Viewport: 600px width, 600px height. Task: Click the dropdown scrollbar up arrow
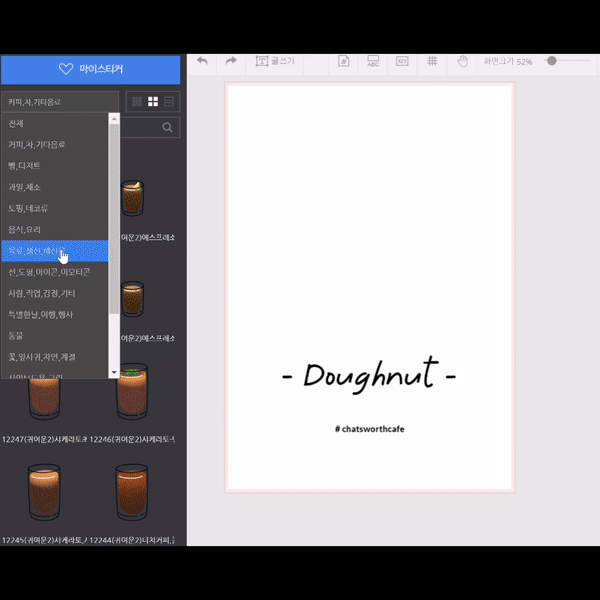point(114,119)
